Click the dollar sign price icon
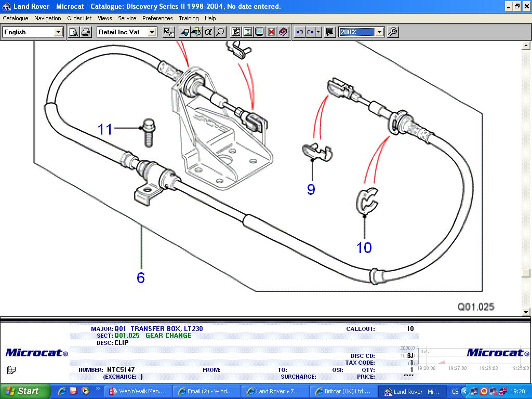Screen dimensions: 532x399 pos(248,32)
